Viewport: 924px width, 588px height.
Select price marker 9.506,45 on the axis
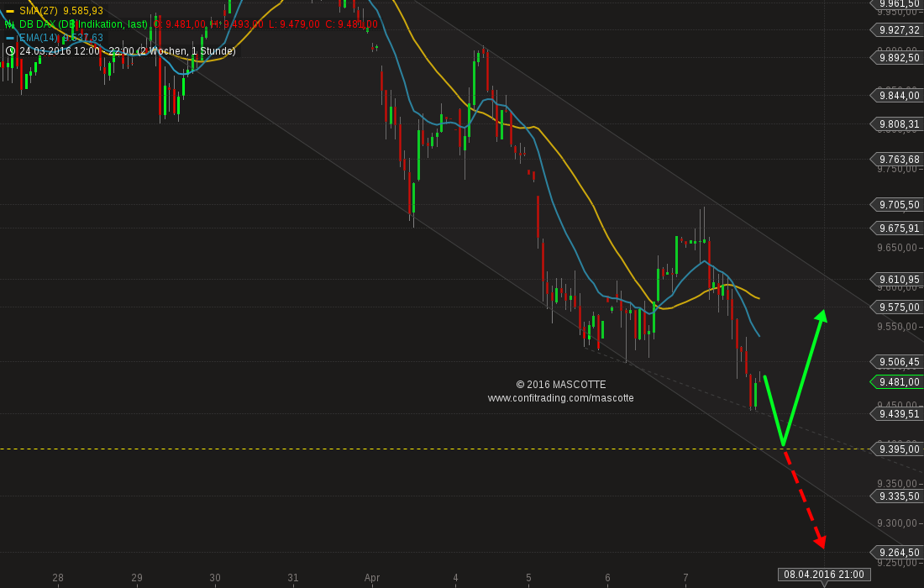pyautogui.click(x=897, y=362)
